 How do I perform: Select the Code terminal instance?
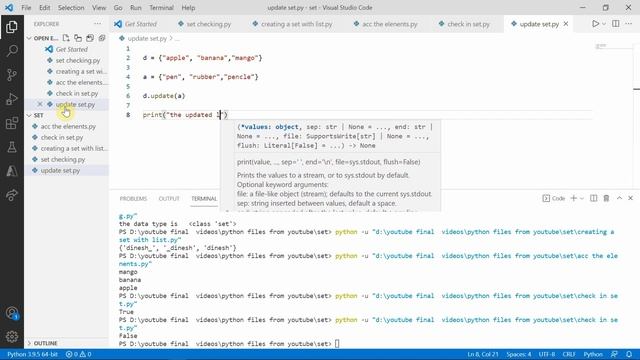554,198
